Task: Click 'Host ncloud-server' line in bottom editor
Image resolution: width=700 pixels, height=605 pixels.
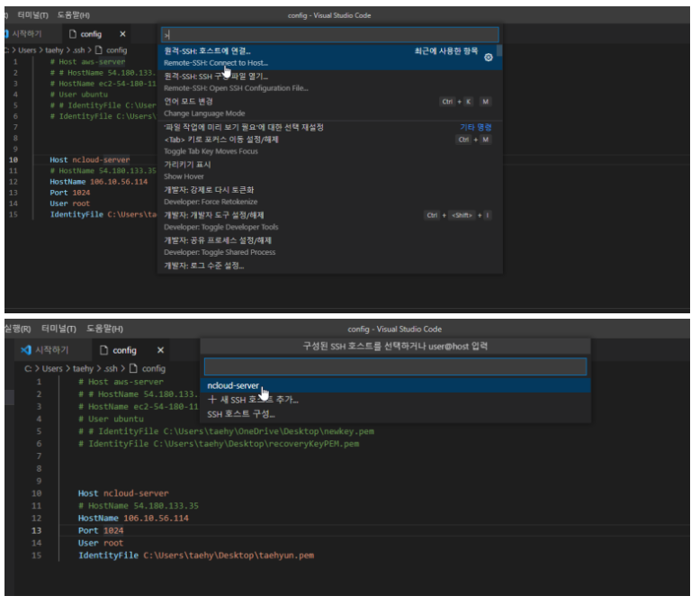Action: click(x=123, y=493)
